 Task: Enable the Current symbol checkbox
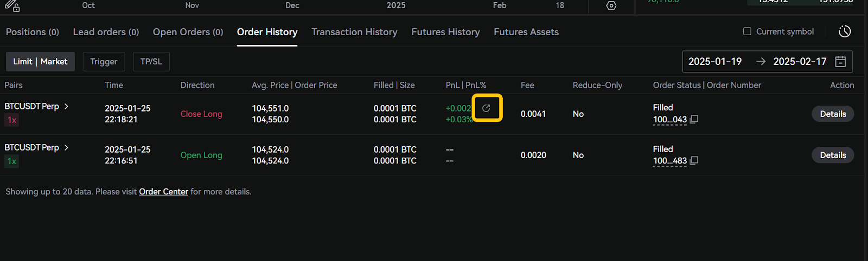747,31
